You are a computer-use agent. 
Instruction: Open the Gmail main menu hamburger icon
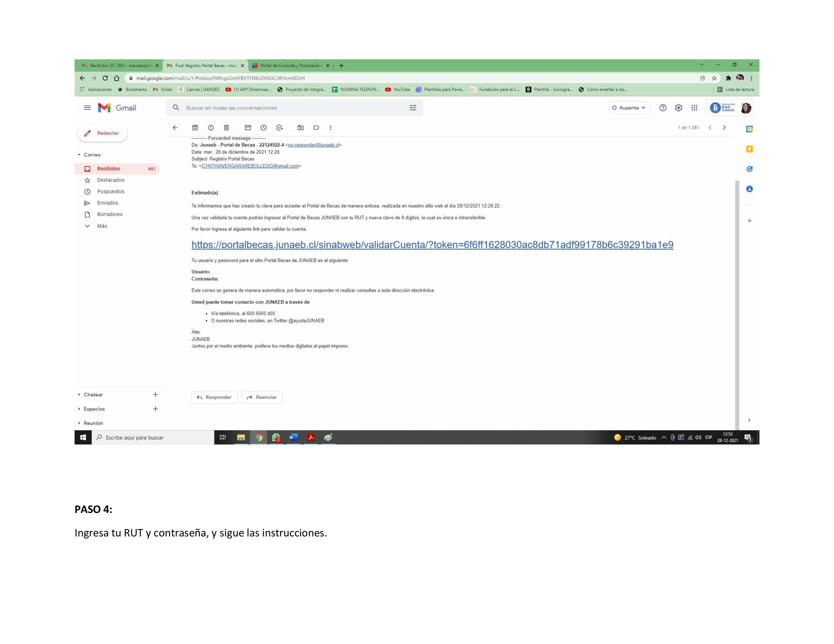[x=87, y=108]
